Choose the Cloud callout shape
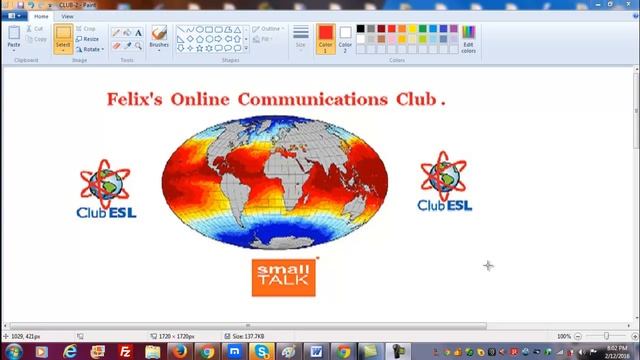The image size is (640, 360). click(x=237, y=48)
